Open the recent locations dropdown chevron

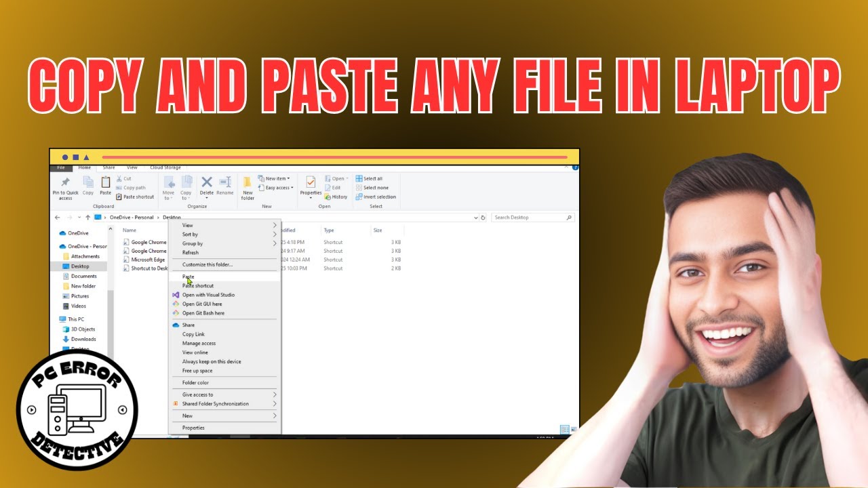click(x=79, y=218)
